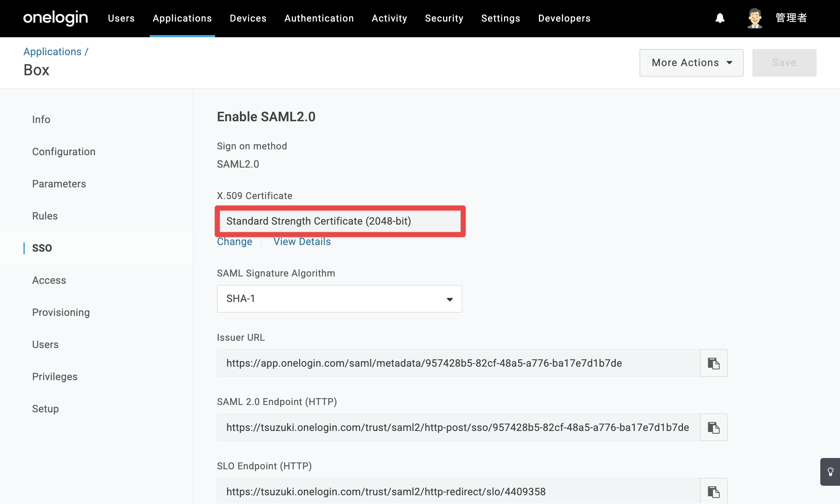Switch to the Configuration tab
Image resolution: width=840 pixels, height=504 pixels.
[x=64, y=152]
